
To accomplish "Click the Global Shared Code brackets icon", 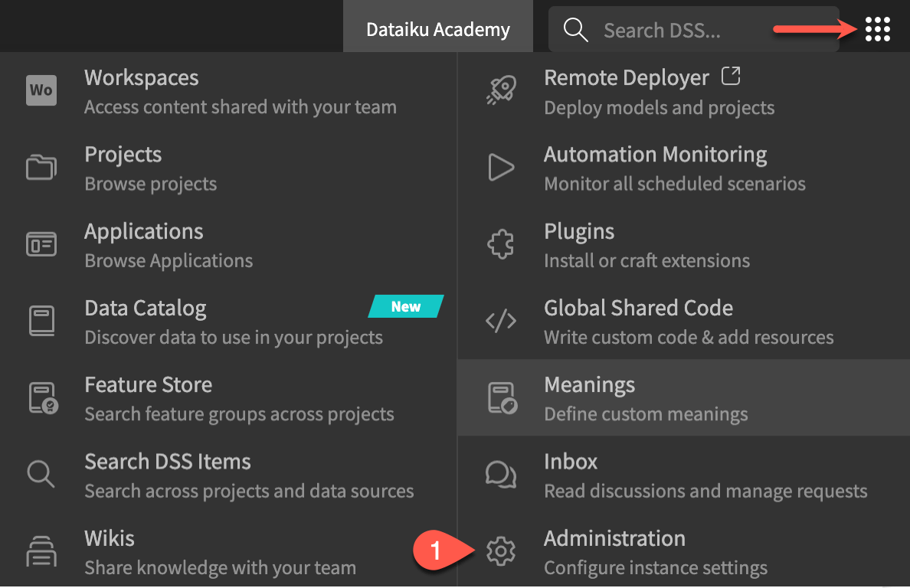I will click(x=501, y=322).
